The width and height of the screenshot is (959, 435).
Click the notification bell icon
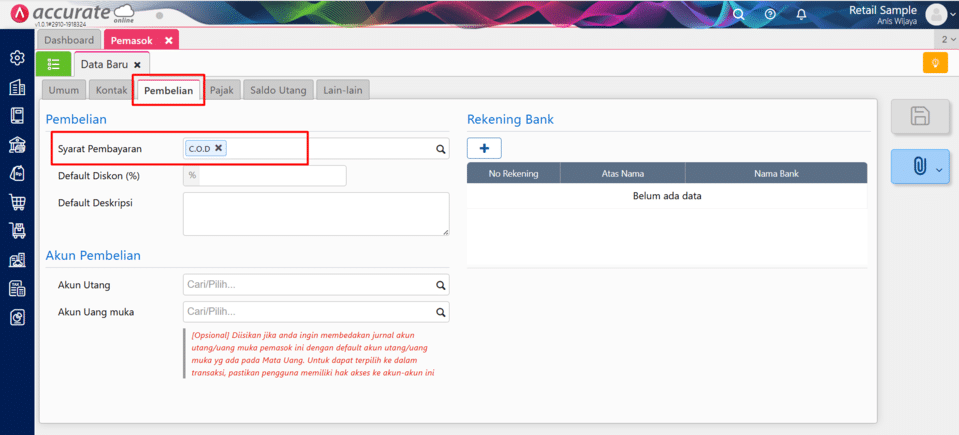tap(801, 14)
